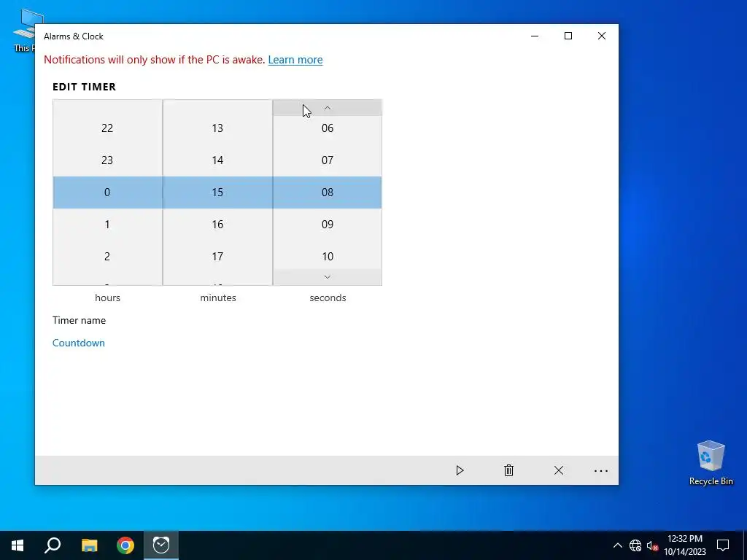This screenshot has height=560, width=747.
Task: Choose 16 in the minutes column
Action: click(217, 225)
